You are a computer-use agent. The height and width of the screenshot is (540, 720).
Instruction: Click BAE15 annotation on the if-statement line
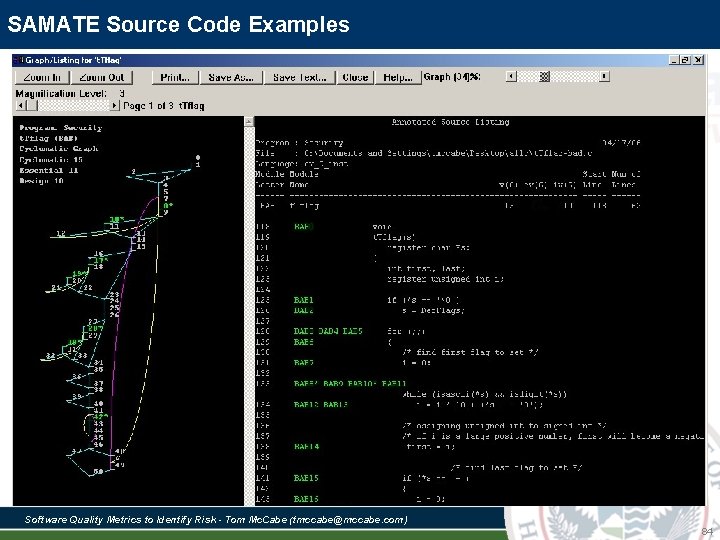click(306, 478)
